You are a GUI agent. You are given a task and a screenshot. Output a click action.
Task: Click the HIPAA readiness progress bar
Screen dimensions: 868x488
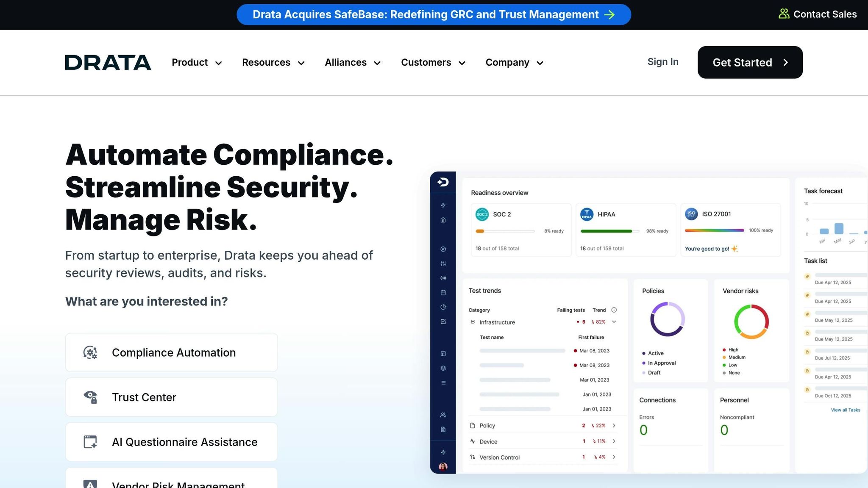click(609, 231)
